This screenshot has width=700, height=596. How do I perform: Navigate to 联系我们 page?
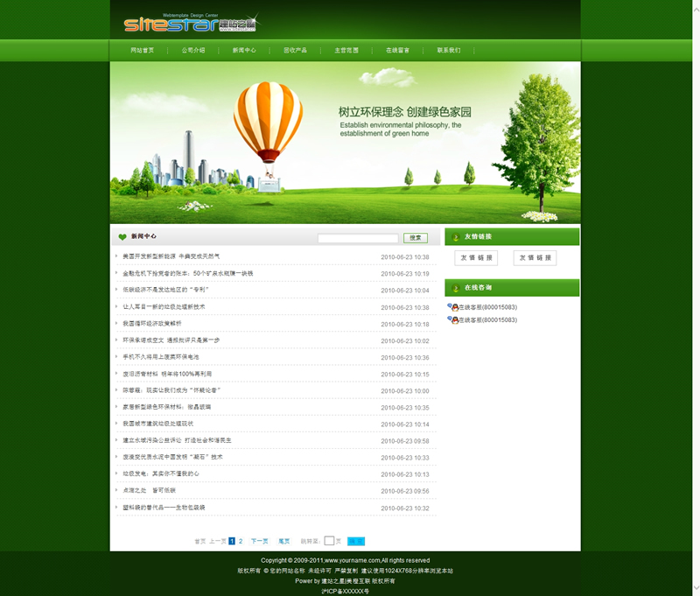click(449, 51)
